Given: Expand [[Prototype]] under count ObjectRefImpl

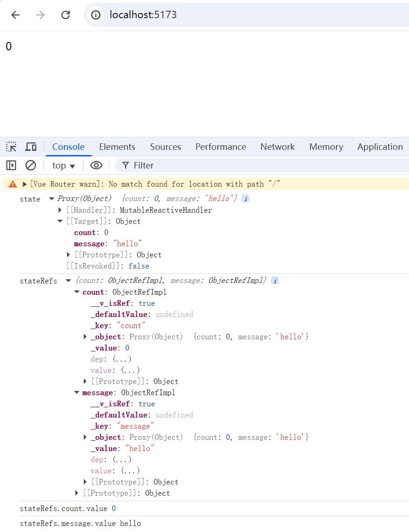Looking at the screenshot, I should (85, 381).
